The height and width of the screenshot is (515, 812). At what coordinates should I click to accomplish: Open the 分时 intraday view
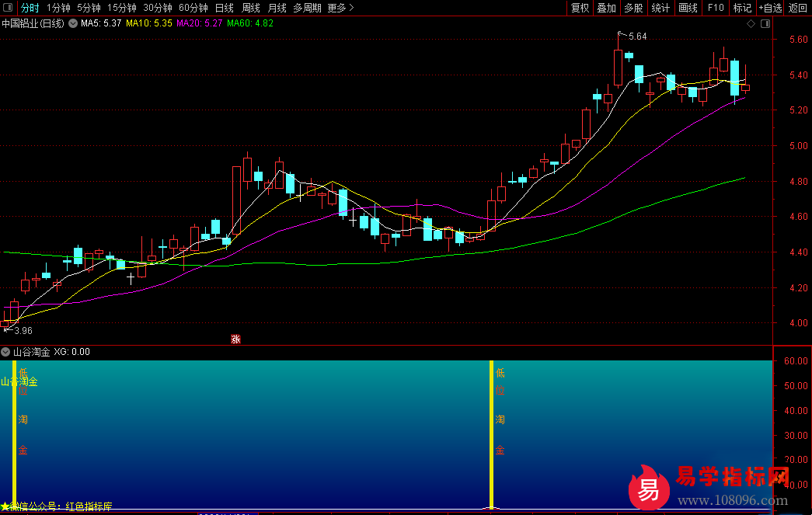point(30,8)
